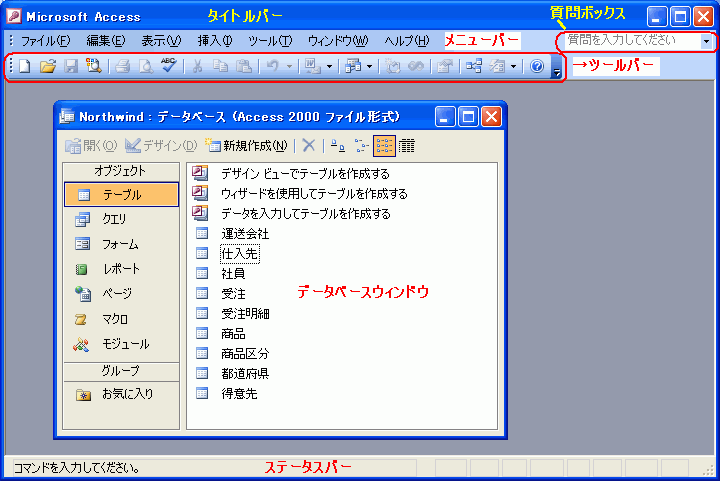Select テーブル in the objects bar
This screenshot has width=720, height=481.
121,195
